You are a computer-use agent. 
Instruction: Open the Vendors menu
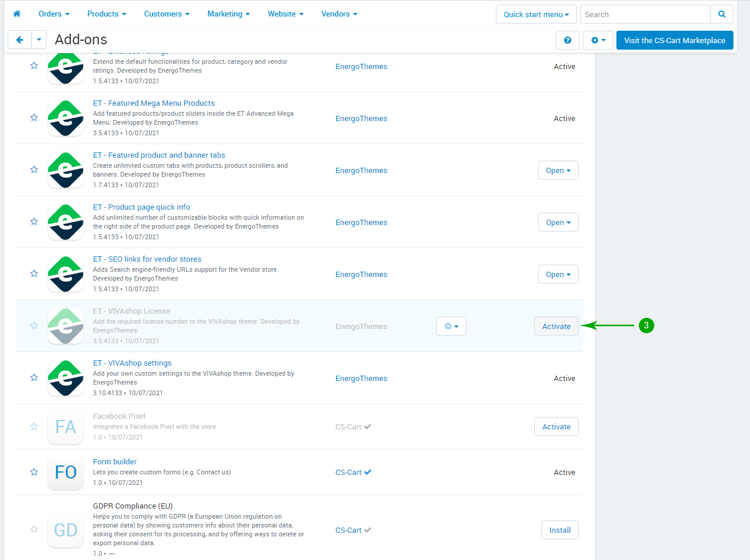(x=339, y=14)
